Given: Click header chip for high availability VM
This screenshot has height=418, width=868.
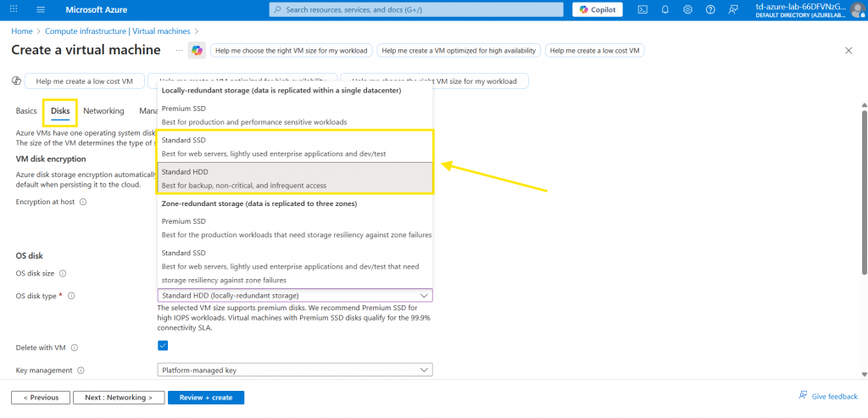Looking at the screenshot, I should 459,50.
